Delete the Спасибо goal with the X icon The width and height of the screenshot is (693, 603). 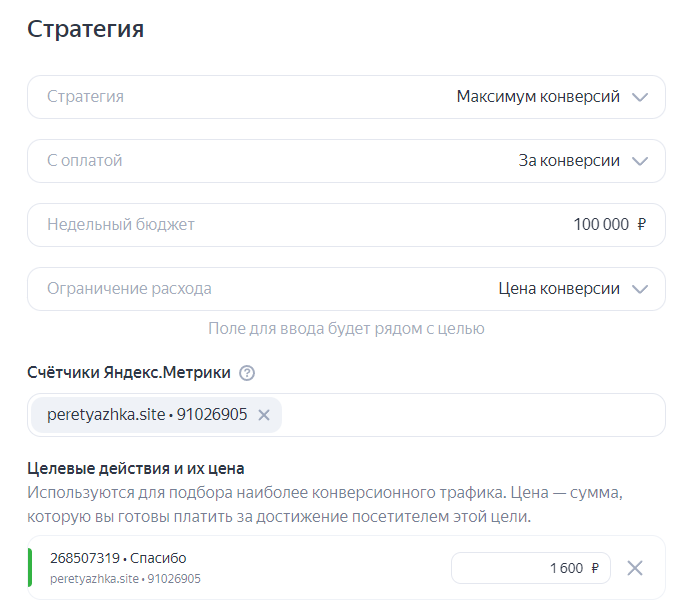coord(635,568)
